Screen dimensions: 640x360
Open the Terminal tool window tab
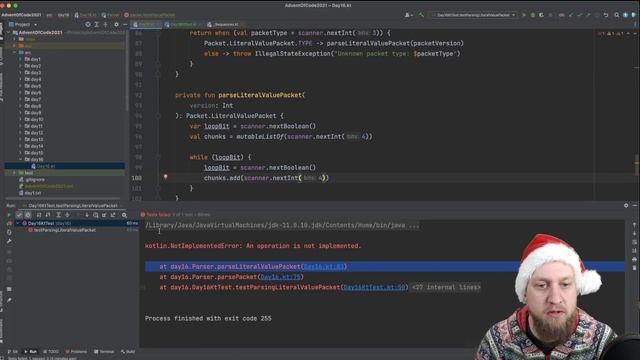click(104, 351)
